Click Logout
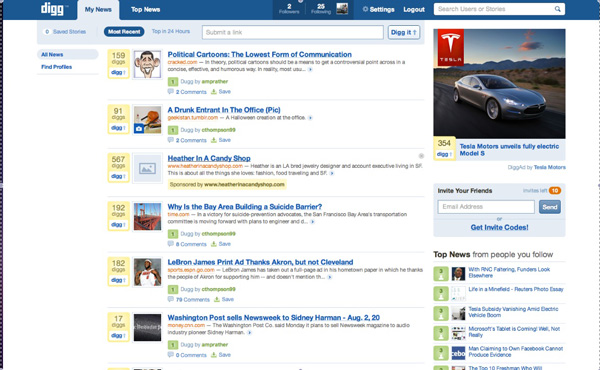This screenshot has width=600, height=370. pos(414,9)
